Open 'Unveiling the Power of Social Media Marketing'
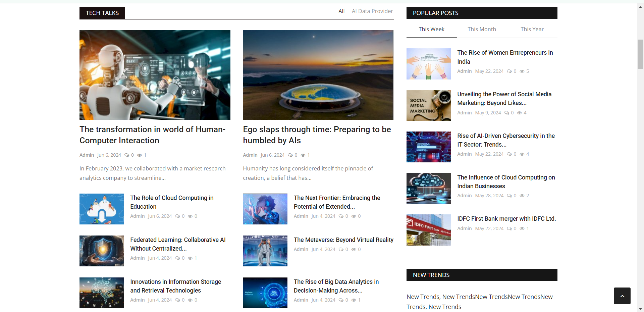 [504, 99]
